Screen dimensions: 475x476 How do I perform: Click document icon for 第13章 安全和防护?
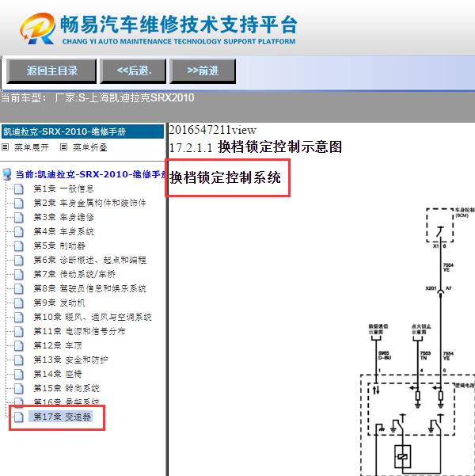point(19,360)
